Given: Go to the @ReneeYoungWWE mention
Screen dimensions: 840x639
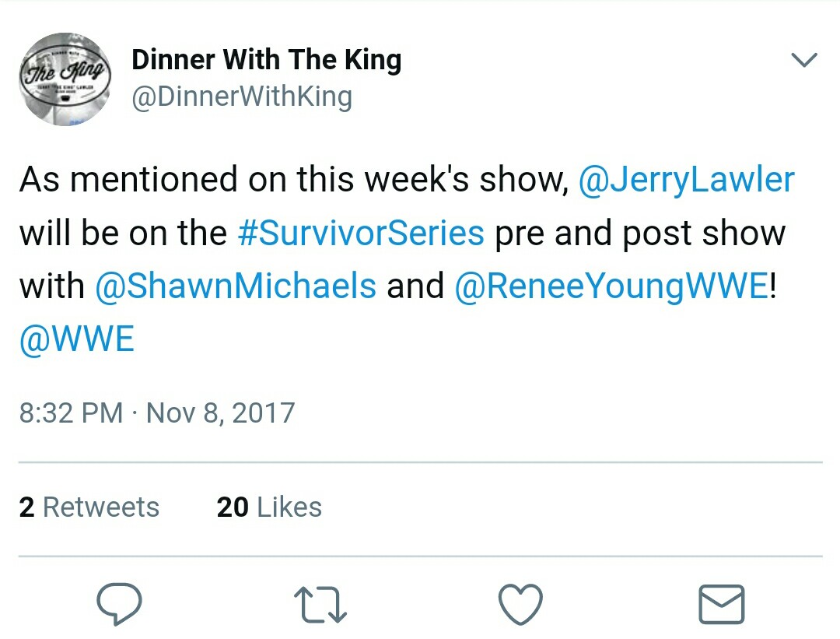Looking at the screenshot, I should (611, 286).
